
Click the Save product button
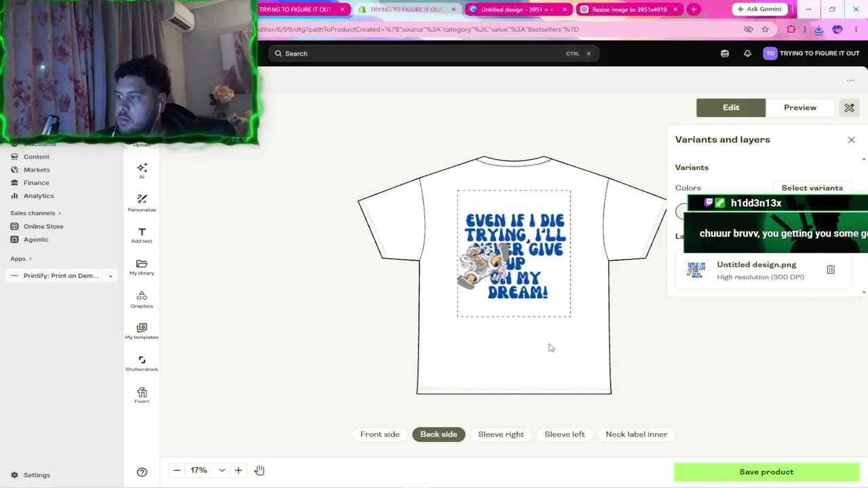766,472
